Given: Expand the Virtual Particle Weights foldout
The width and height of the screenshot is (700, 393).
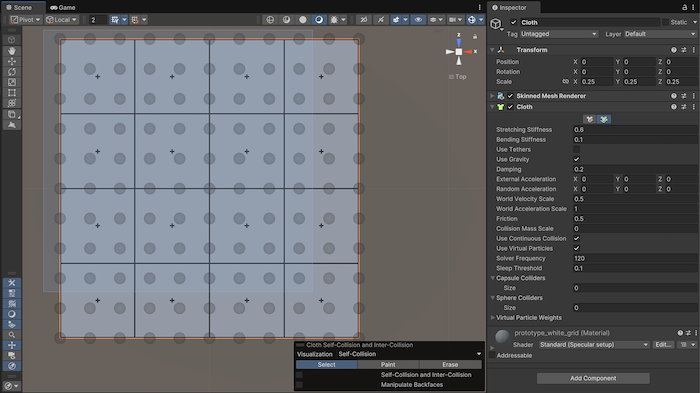Looking at the screenshot, I should [x=493, y=318].
